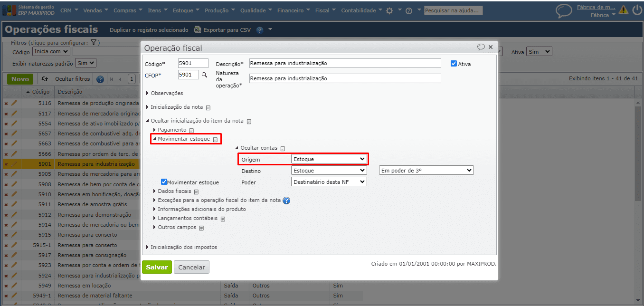Open the Produção menu
Viewport: 644px width, 306px height.
coord(220,10)
